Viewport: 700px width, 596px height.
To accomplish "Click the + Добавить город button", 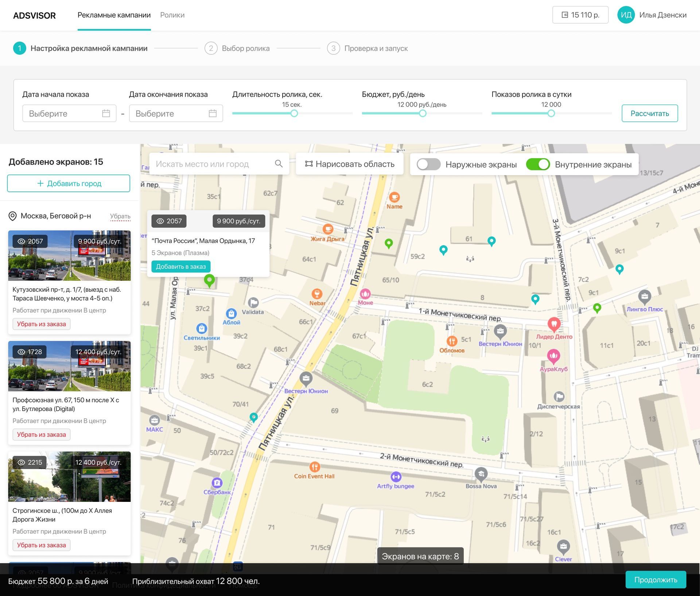I will (69, 183).
